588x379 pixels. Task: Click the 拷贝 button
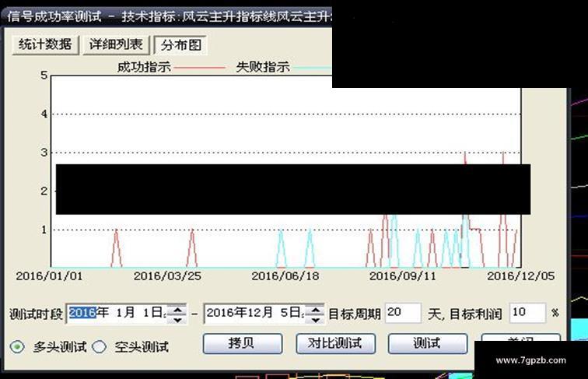pyautogui.click(x=243, y=343)
